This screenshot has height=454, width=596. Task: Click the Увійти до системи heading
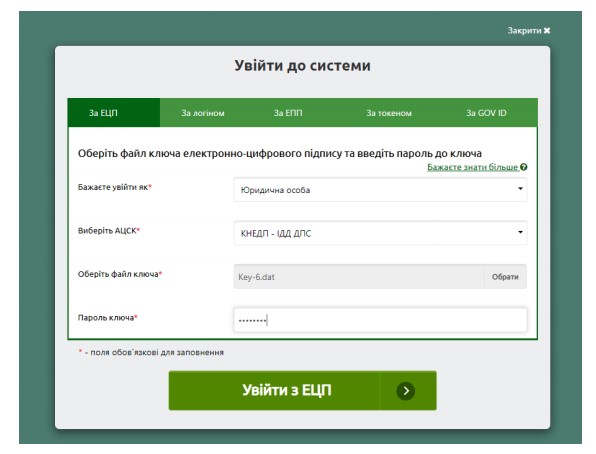point(302,65)
